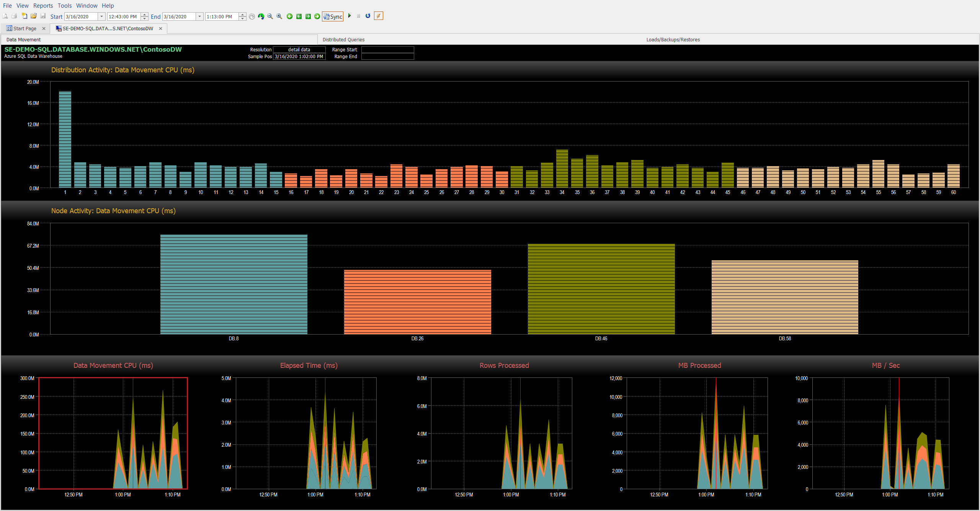Screen dimensions: 980x511
Task: Open the Start date dropdown
Action: tap(101, 16)
